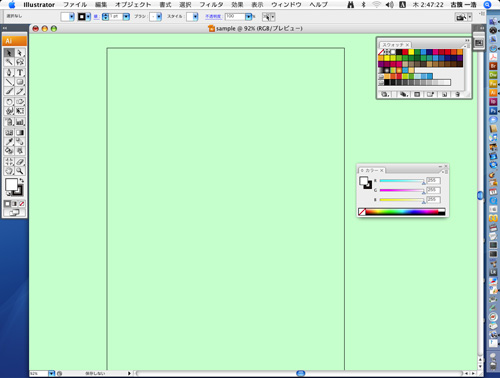Click the New Swatch button in Swatches panel

(444, 95)
